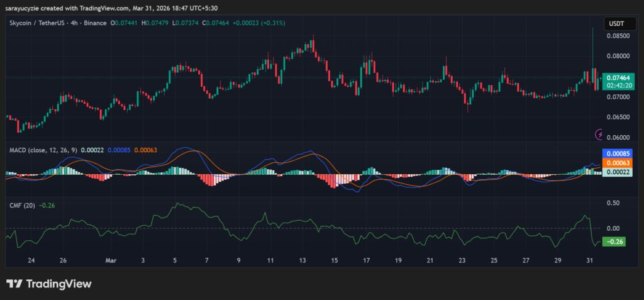This screenshot has height=300, width=644.
Task: Click the green CMF value tag -0.26
Action: pos(612,242)
